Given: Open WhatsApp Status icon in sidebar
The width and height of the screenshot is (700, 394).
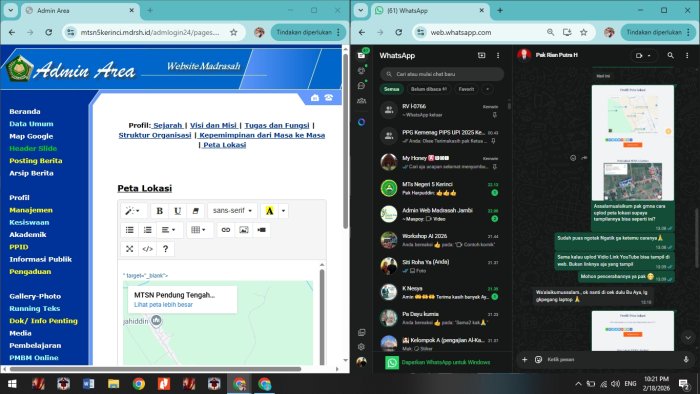Looking at the screenshot, I should pyautogui.click(x=362, y=71).
